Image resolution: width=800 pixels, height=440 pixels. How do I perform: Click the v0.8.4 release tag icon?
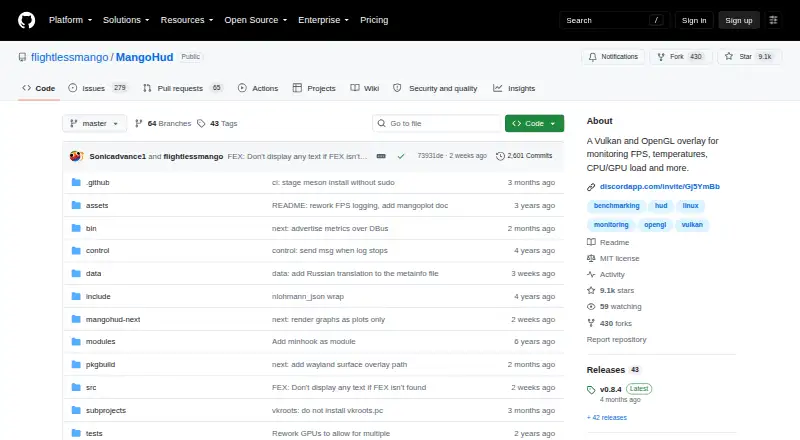point(591,390)
